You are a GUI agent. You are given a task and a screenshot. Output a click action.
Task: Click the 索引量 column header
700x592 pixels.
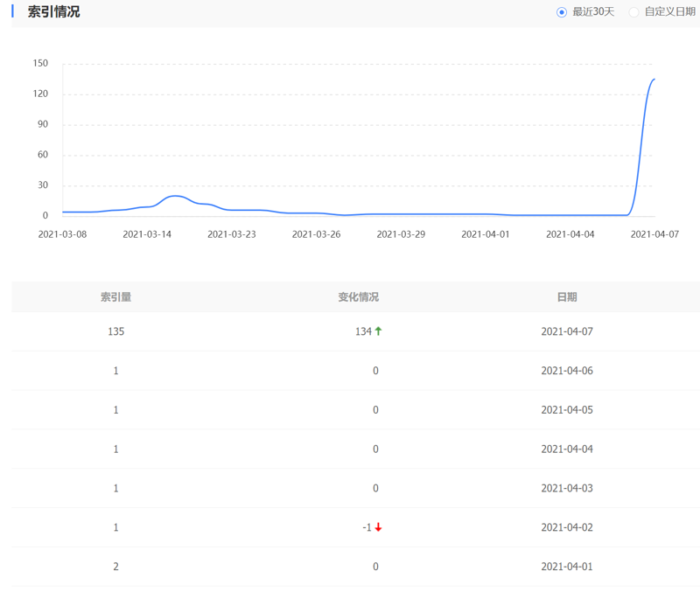115,297
